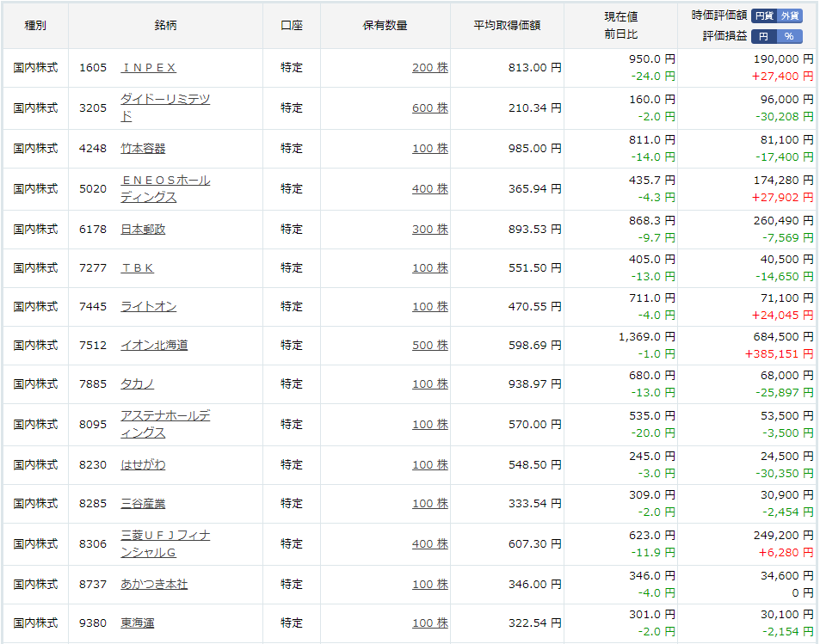Image resolution: width=820 pixels, height=644 pixels.
Task: Select average cost 893.53 円
Action: (x=534, y=229)
